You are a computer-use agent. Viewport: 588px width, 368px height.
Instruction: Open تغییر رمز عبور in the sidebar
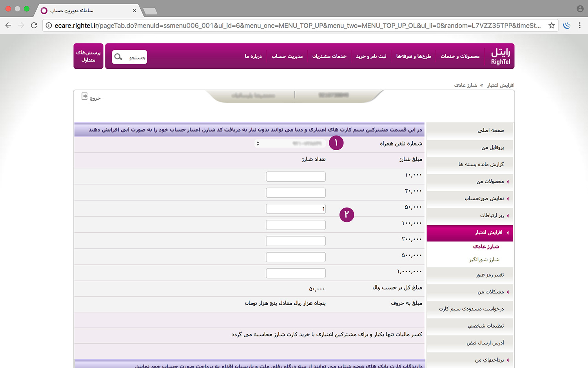click(490, 275)
